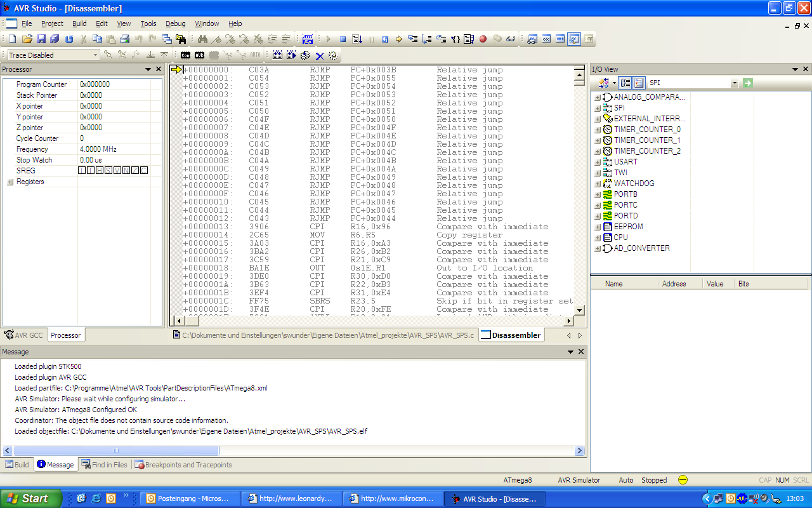812x508 pixels.
Task: Click the blue Stop Debugging square
Action: pyautogui.click(x=343, y=39)
